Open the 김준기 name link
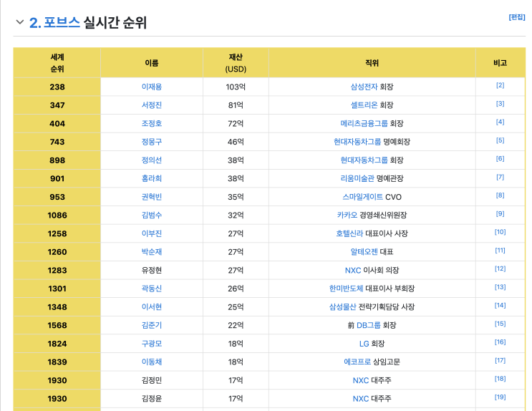This screenshot has width=532, height=411. pyautogui.click(x=152, y=325)
